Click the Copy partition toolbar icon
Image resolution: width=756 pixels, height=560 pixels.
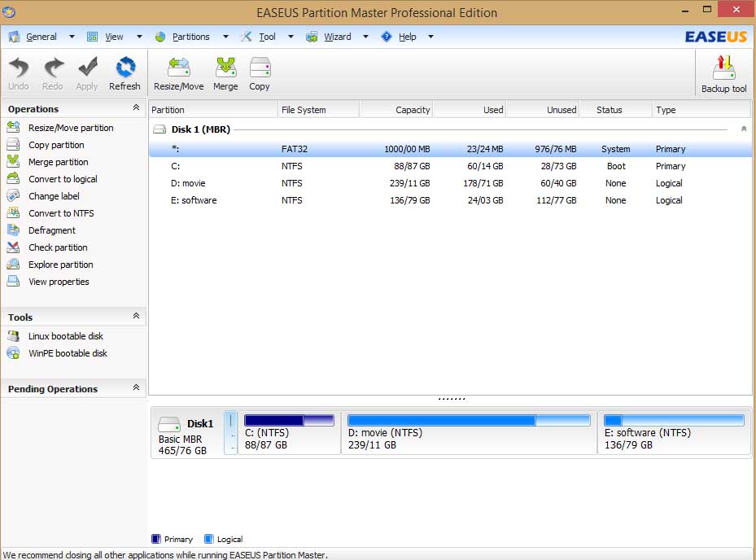[x=260, y=68]
